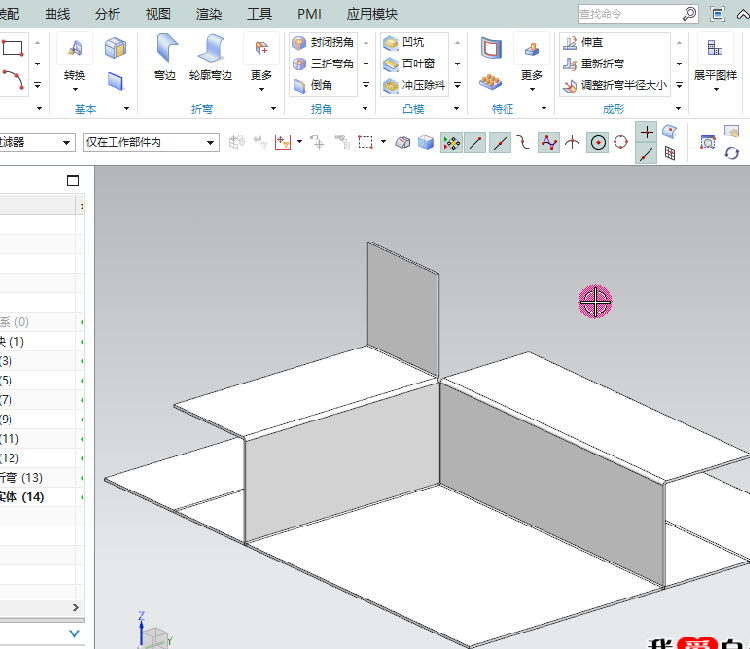Switch to the 分析 ribbon tab

[107, 14]
